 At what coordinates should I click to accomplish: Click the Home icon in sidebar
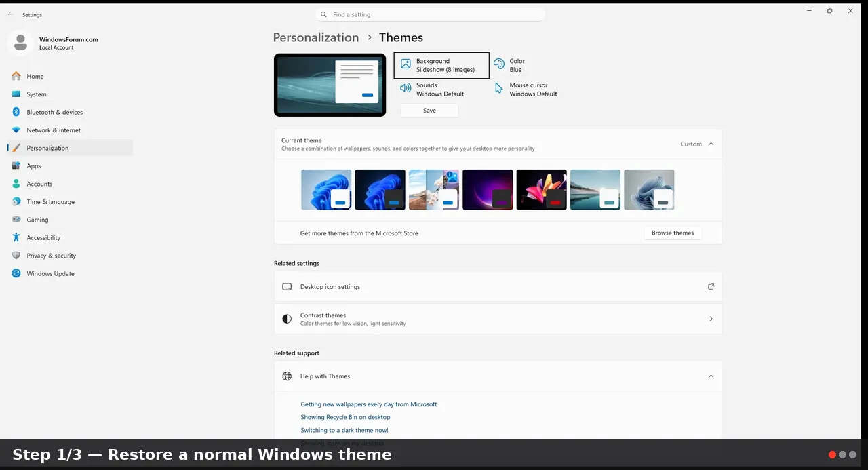click(x=16, y=76)
